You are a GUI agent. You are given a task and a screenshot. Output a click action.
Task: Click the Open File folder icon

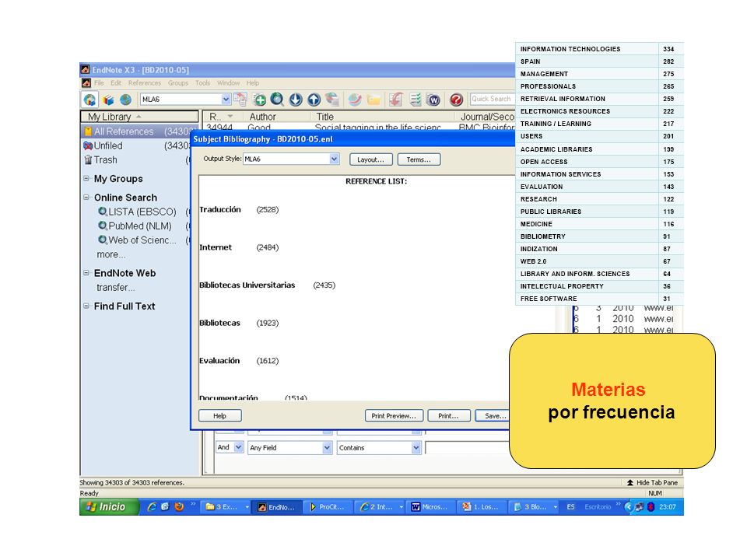click(x=374, y=100)
